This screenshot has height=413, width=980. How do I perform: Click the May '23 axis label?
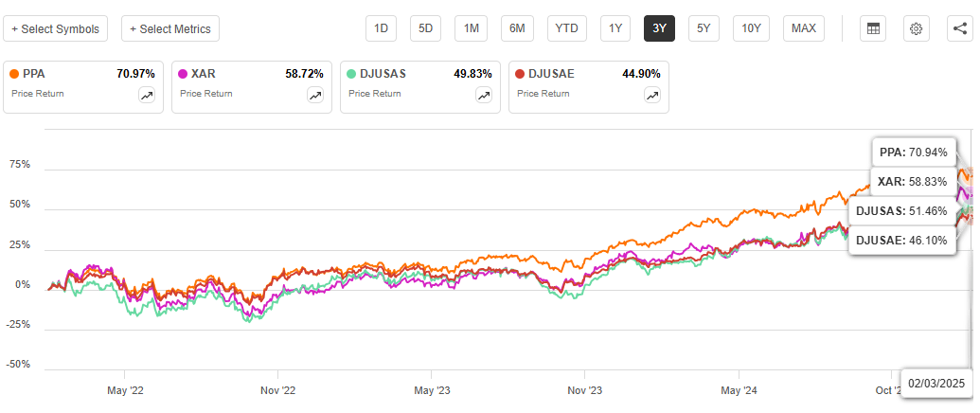(x=432, y=390)
